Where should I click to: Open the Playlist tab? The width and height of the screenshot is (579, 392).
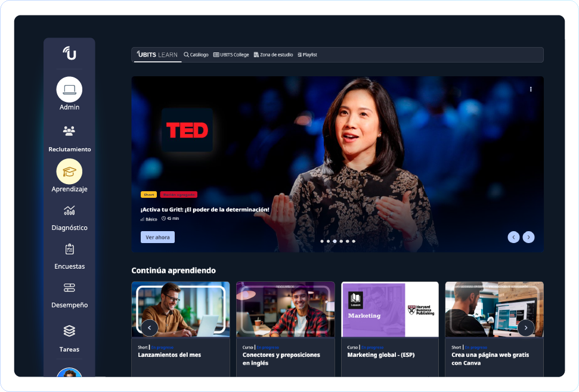[307, 55]
